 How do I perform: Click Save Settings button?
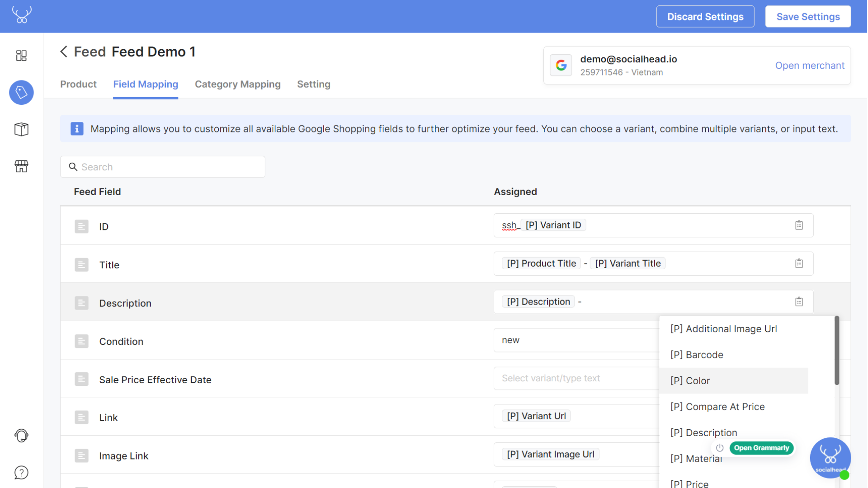click(808, 17)
